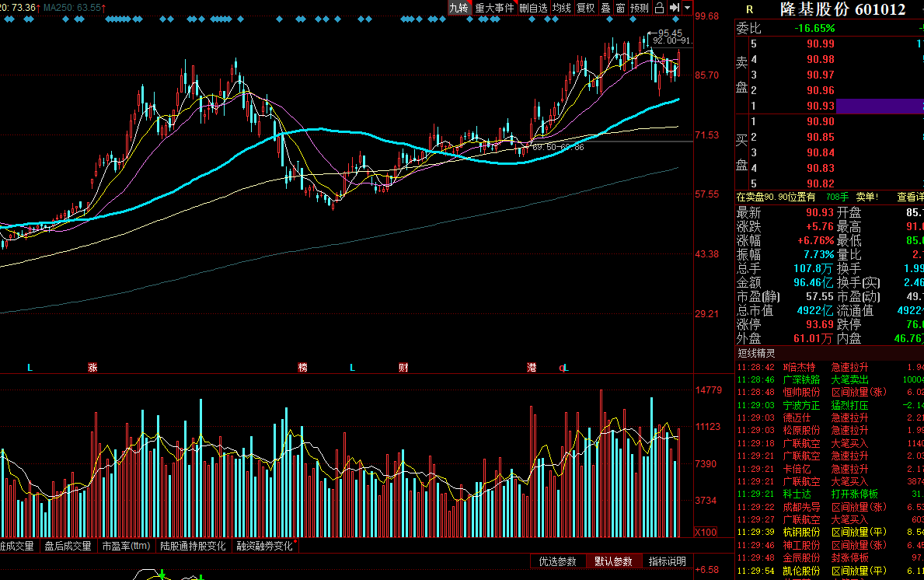Select the buy-2 price 90.85

click(x=821, y=137)
